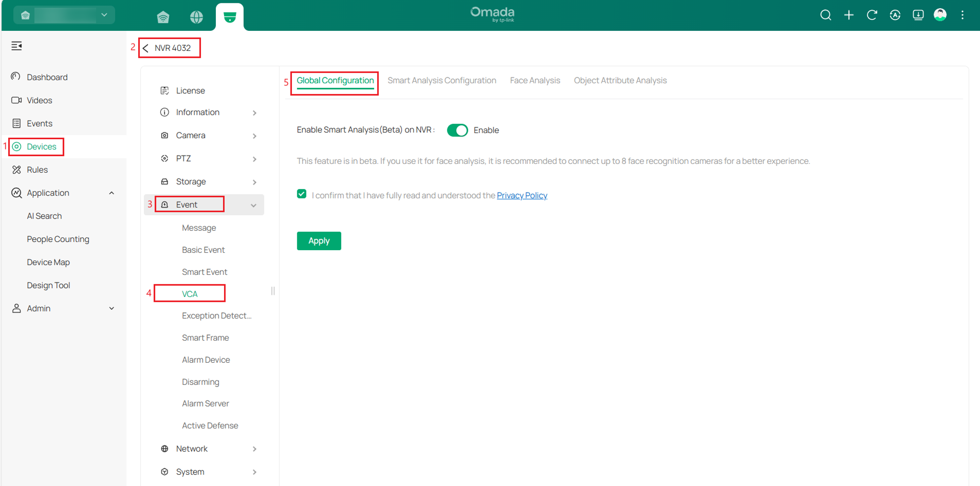Open the License settings item
The width and height of the screenshot is (980, 486).
[190, 90]
